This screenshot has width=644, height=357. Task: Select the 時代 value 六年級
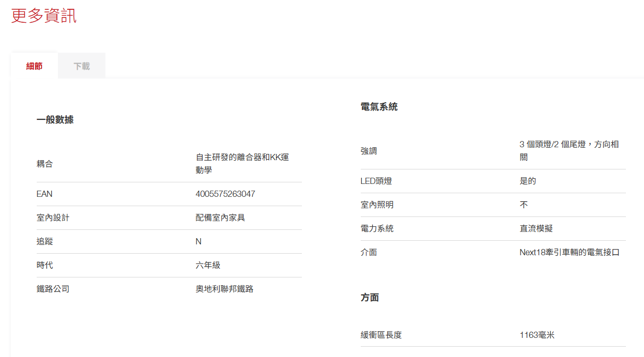(207, 265)
